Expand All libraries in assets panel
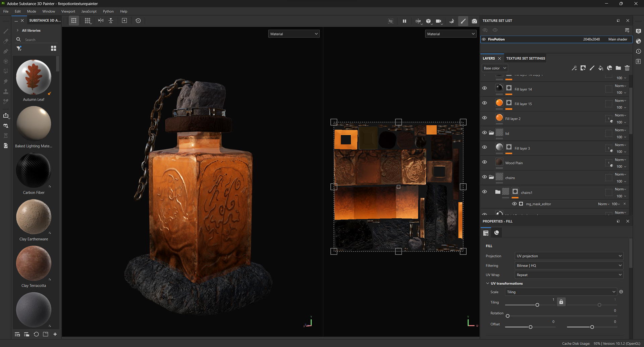Viewport: 644px width, 347px height. coord(17,31)
